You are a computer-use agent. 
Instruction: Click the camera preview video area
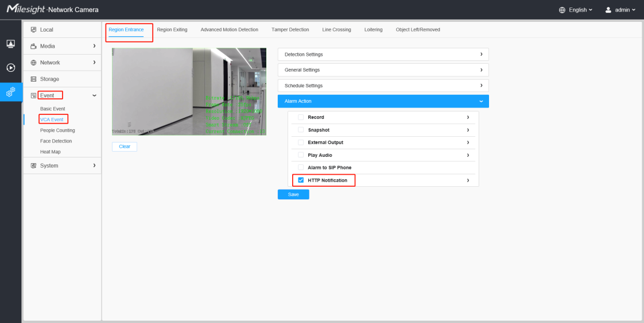(189, 92)
